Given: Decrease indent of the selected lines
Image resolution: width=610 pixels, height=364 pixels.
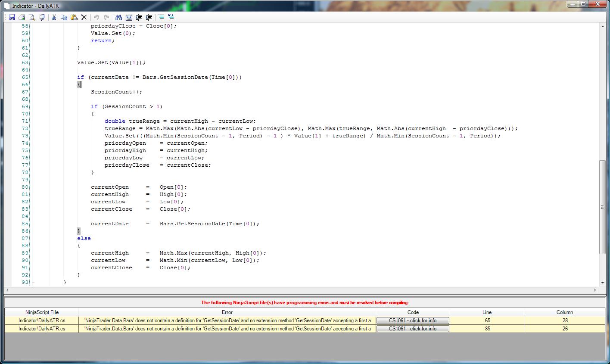Looking at the screenshot, I should (139, 17).
